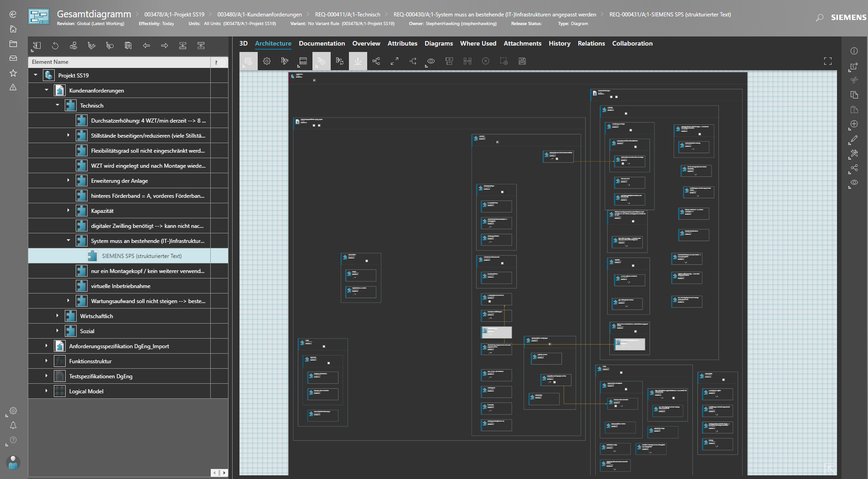The height and width of the screenshot is (479, 868).
Task: Expand the Wirtschaftlich node
Action: click(57, 316)
